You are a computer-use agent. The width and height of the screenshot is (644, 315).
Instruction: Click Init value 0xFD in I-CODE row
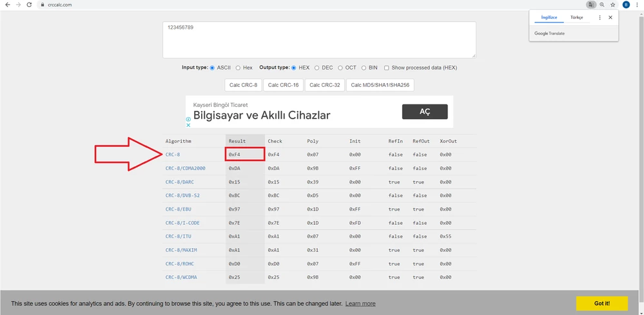click(x=355, y=223)
